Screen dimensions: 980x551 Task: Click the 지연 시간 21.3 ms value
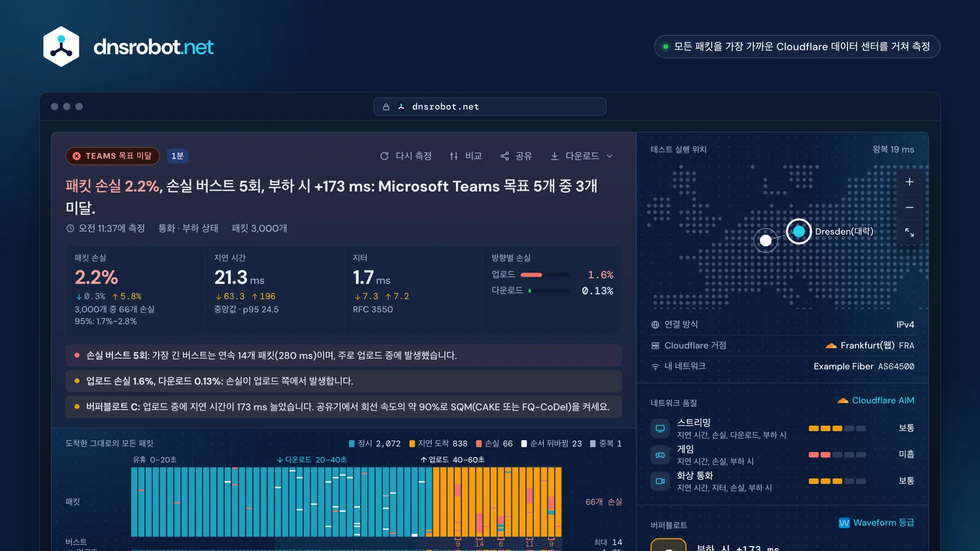pyautogui.click(x=239, y=278)
